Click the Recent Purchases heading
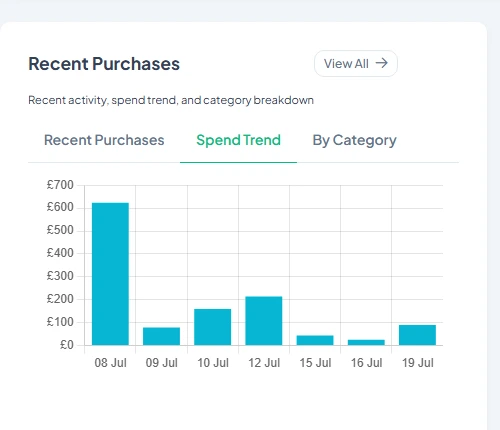This screenshot has height=430, width=500. tap(104, 64)
